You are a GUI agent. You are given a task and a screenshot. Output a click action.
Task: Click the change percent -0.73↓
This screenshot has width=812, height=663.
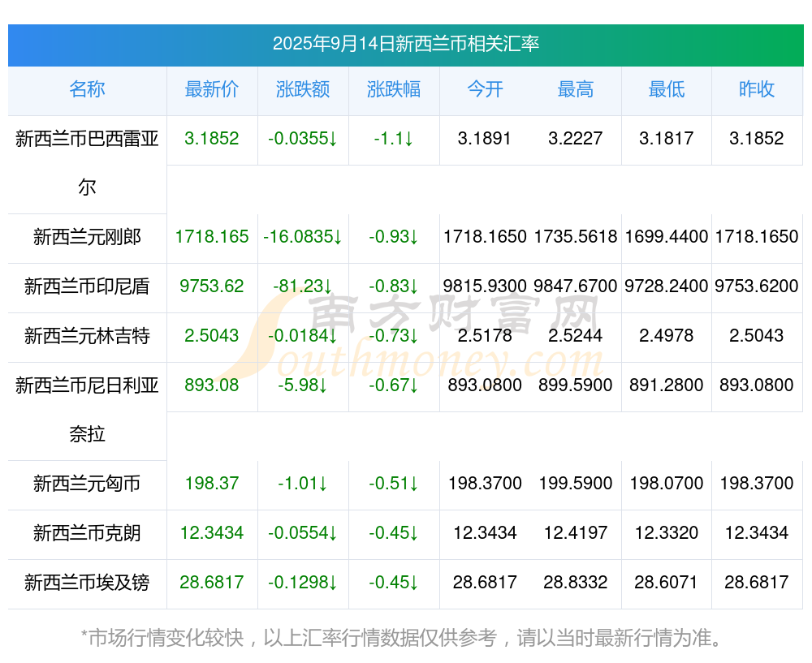(394, 335)
